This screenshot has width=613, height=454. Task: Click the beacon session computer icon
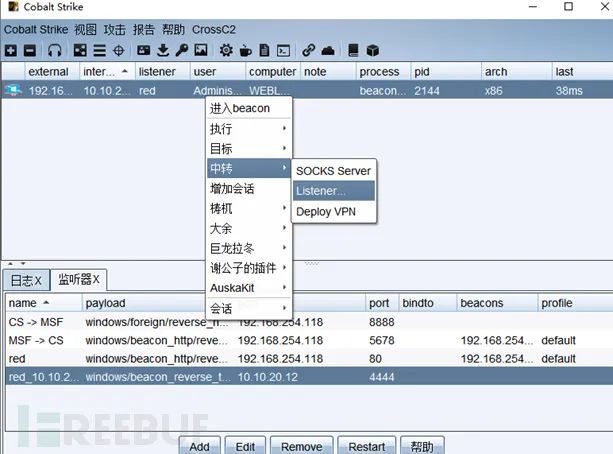click(13, 90)
